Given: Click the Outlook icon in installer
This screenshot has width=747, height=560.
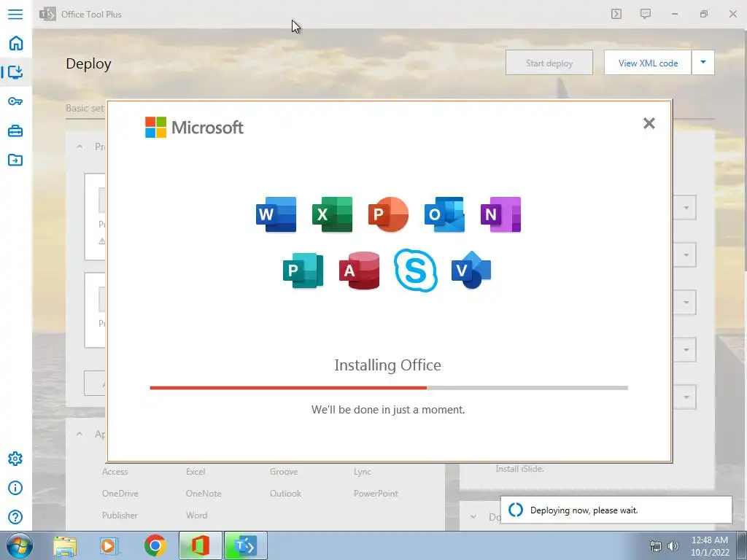Looking at the screenshot, I should pos(444,214).
